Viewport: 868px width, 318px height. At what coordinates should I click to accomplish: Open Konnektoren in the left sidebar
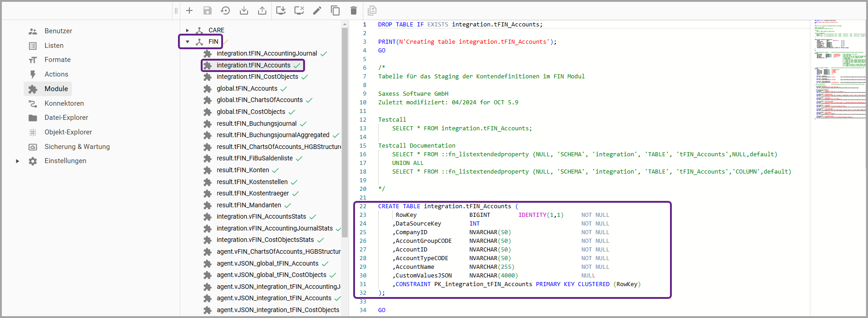pos(64,103)
